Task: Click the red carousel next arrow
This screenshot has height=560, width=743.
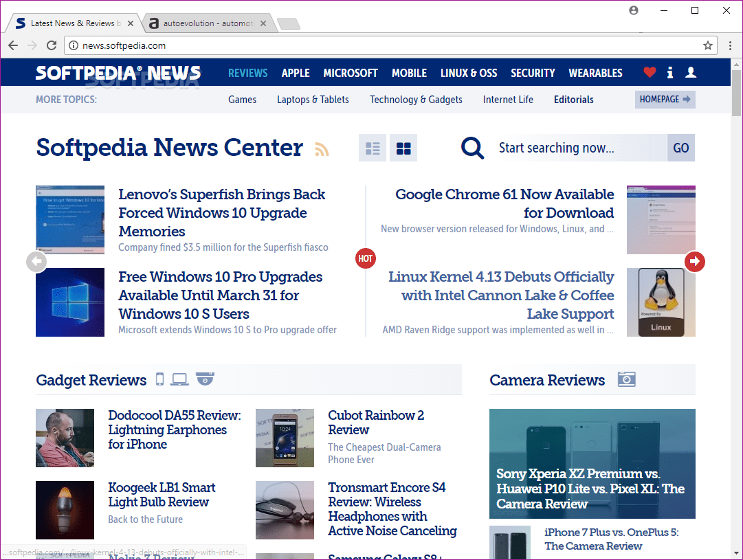Action: pyautogui.click(x=695, y=262)
